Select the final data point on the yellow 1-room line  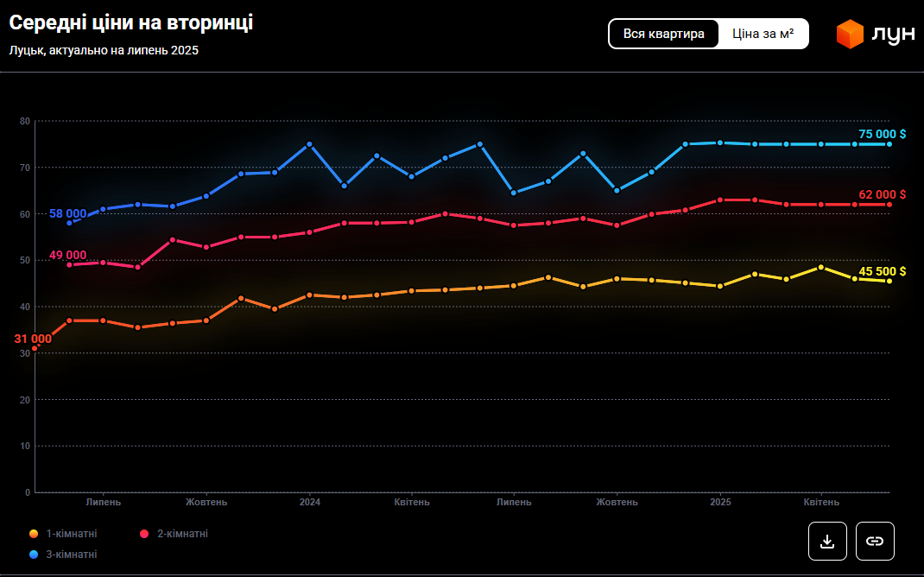point(889,281)
